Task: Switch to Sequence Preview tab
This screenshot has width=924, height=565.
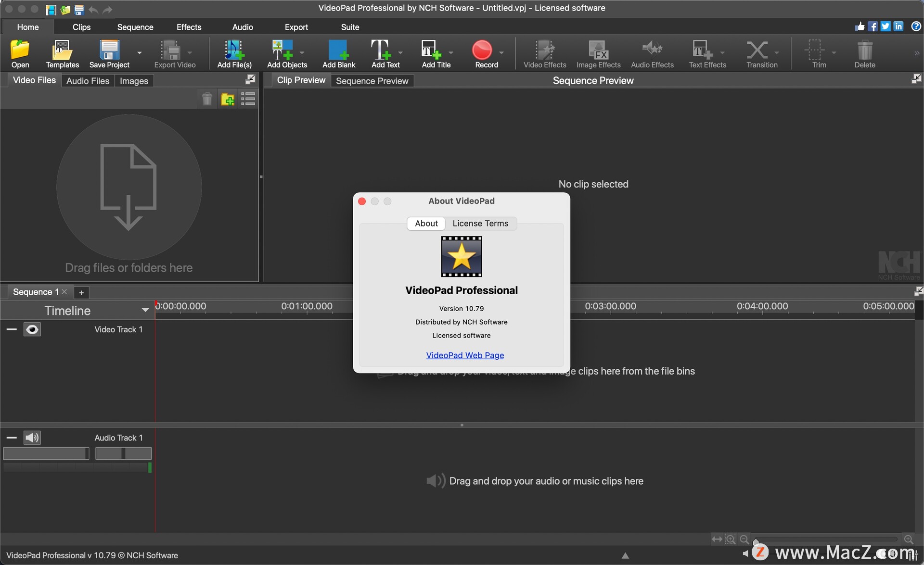Action: pyautogui.click(x=372, y=81)
